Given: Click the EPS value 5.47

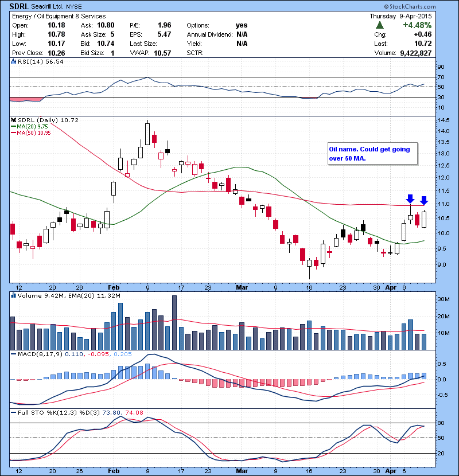Looking at the screenshot, I should pyautogui.click(x=164, y=34).
